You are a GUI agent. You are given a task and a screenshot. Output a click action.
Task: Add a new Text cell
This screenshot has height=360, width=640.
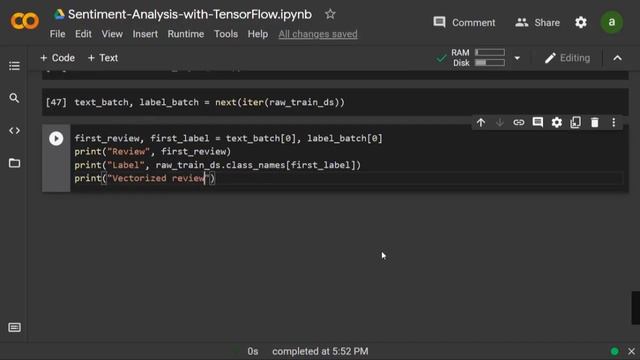pyautogui.click(x=103, y=58)
